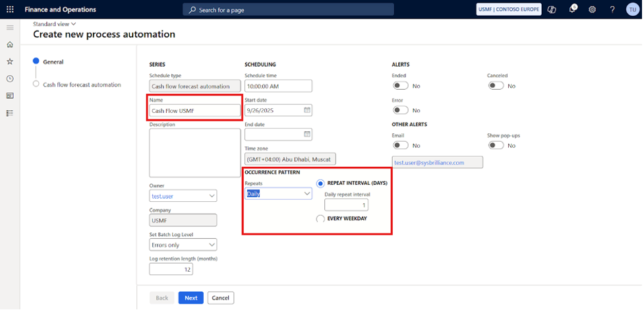Image resolution: width=644 pixels, height=310 pixels.
Task: Open Favorites star icon in sidebar
Action: 10,61
